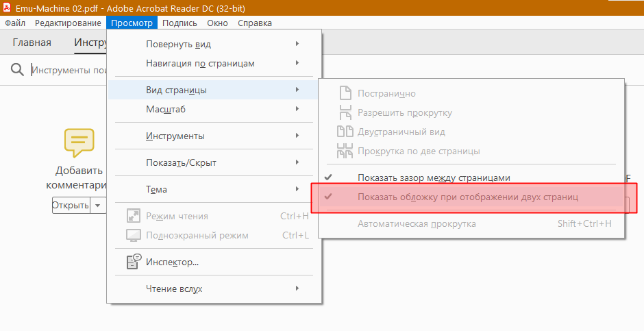
Task: Open the dropdown arrow next to Открыть
Action: [x=98, y=205]
